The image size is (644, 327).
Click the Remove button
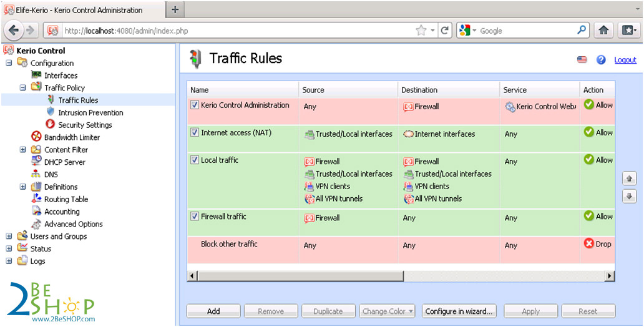[x=271, y=311]
